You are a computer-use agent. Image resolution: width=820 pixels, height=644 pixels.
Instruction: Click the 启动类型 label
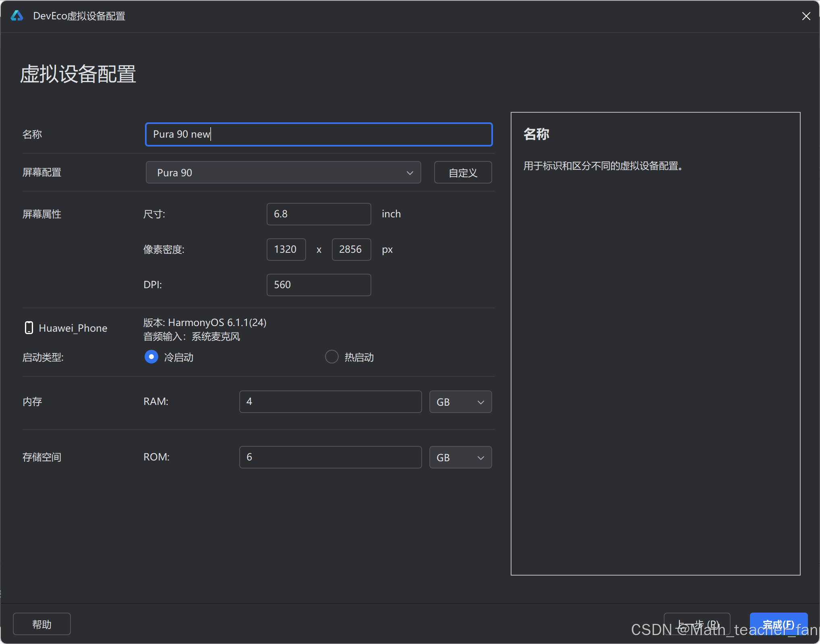[43, 357]
